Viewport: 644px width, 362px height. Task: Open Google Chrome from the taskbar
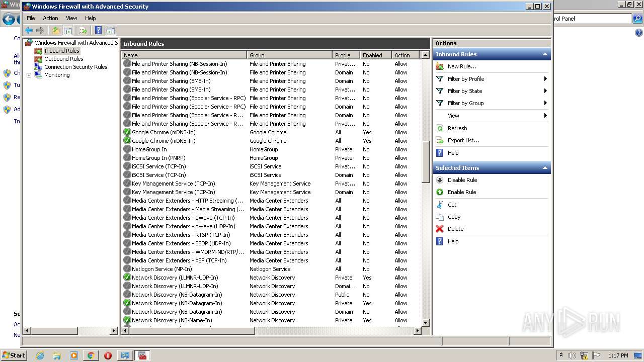pos(91,355)
